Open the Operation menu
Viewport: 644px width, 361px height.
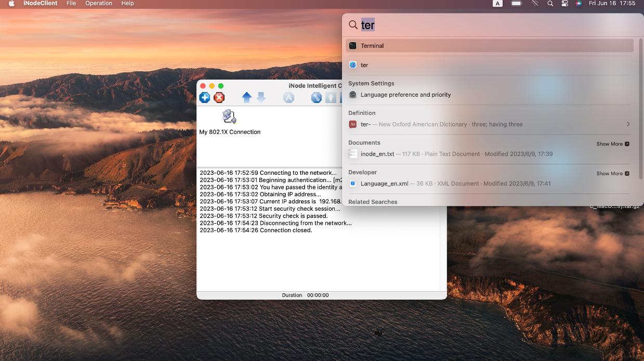click(99, 3)
